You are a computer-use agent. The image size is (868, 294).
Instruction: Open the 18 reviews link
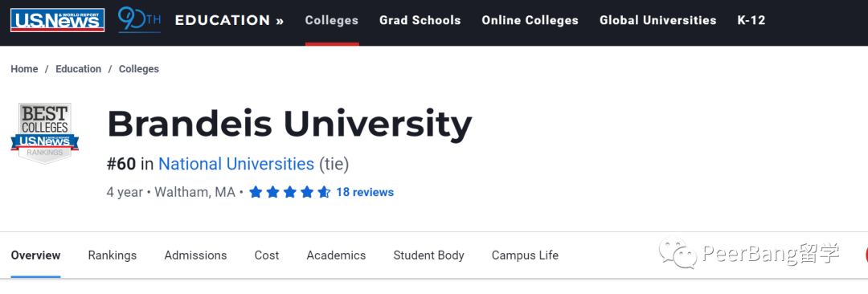point(365,192)
